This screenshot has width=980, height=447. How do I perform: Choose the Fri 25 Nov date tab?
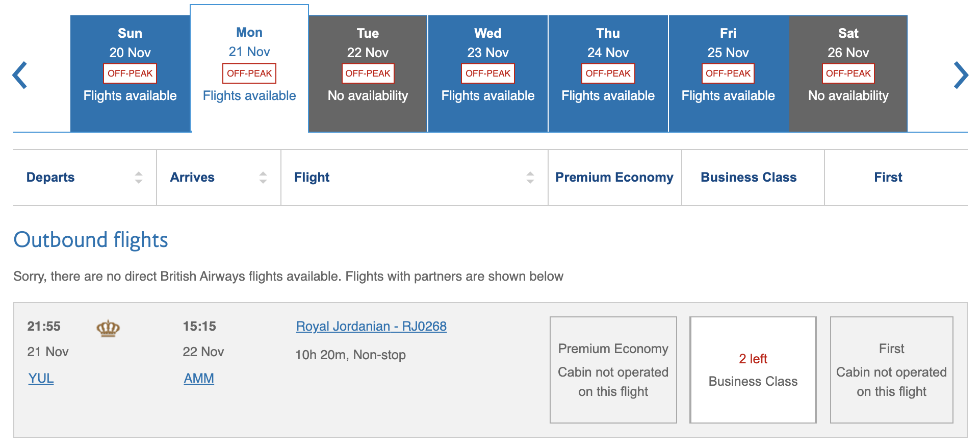(x=728, y=73)
